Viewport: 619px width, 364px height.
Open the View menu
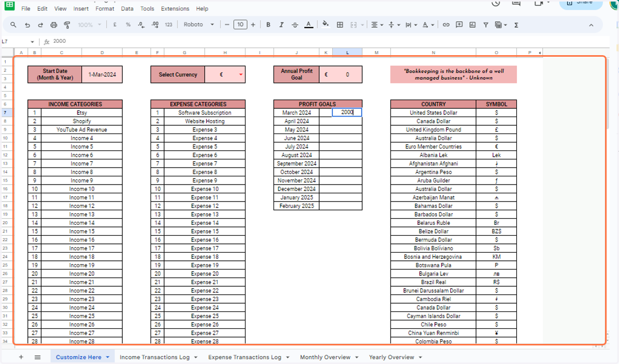[60, 9]
